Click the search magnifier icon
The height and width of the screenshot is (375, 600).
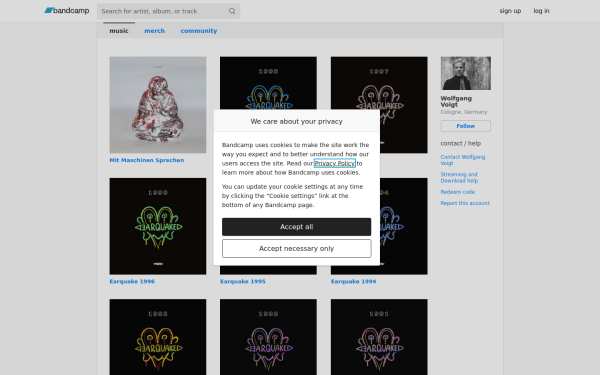click(x=232, y=11)
